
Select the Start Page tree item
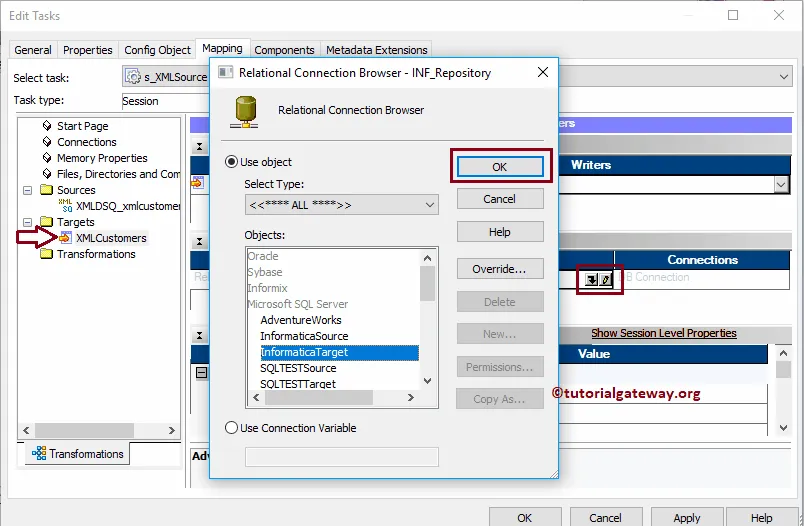[x=83, y=126]
